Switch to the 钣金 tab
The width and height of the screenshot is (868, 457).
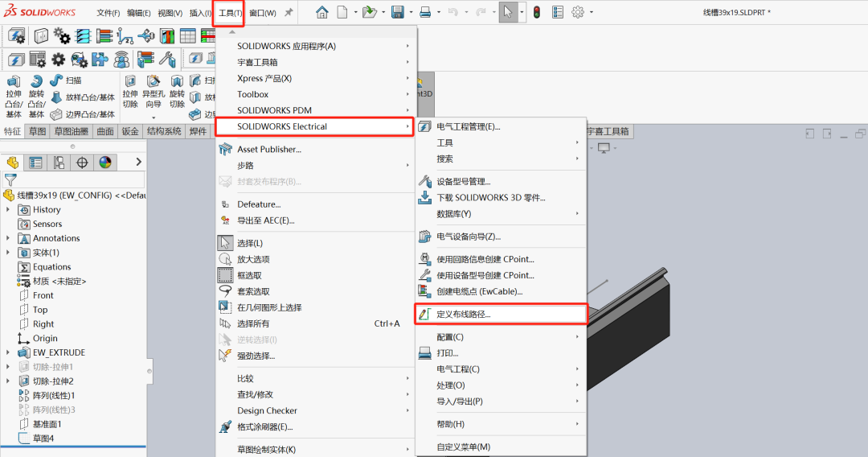[130, 131]
